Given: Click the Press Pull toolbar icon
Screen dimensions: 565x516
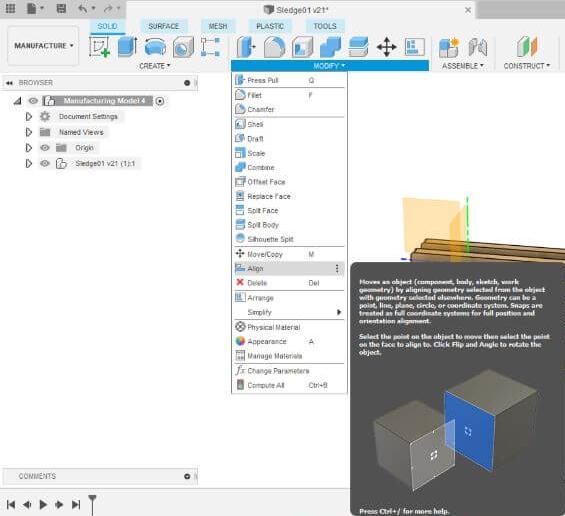Looking at the screenshot, I should (x=246, y=47).
